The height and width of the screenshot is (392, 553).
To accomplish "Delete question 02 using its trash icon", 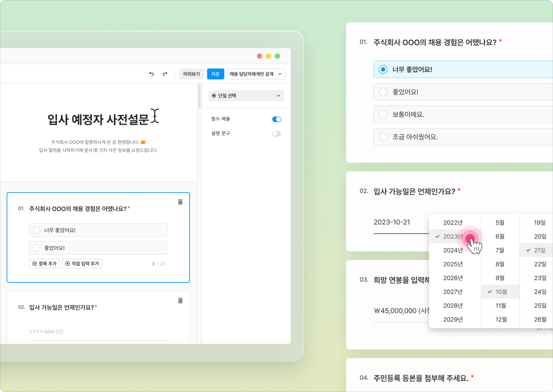I will [180, 301].
